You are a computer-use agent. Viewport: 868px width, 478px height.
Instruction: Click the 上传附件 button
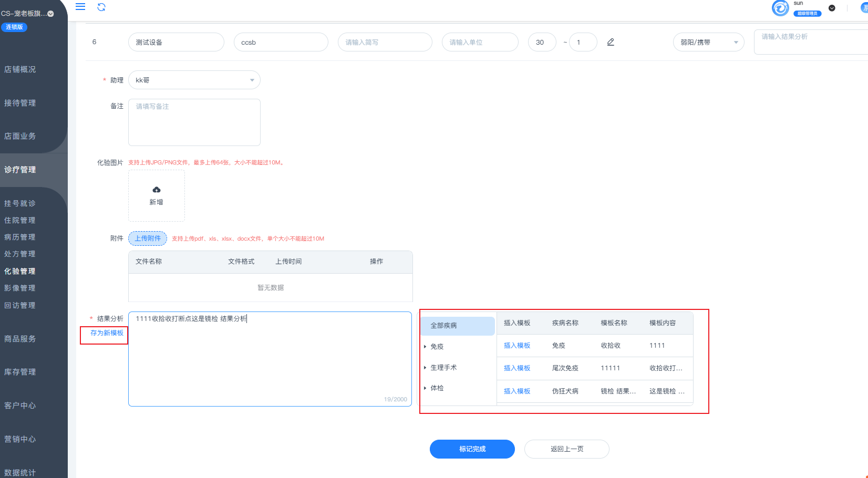(148, 238)
